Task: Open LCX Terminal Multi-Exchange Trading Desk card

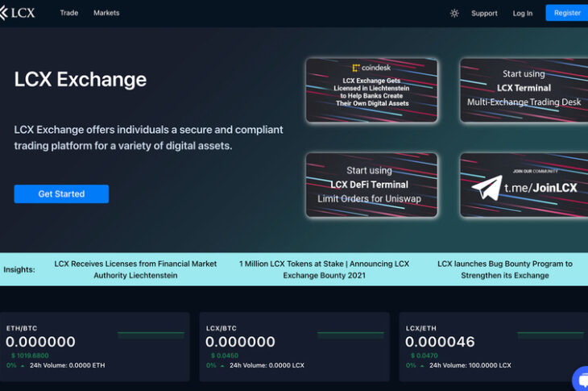Action: pyautogui.click(x=524, y=90)
